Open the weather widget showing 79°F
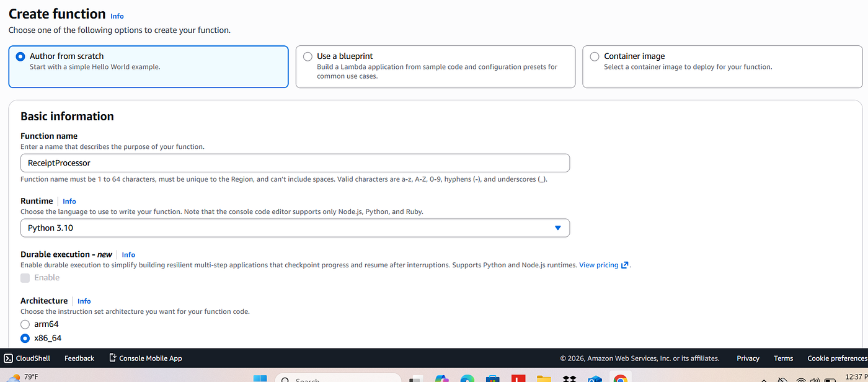Screen dimensions: 868x382 tap(22, 377)
